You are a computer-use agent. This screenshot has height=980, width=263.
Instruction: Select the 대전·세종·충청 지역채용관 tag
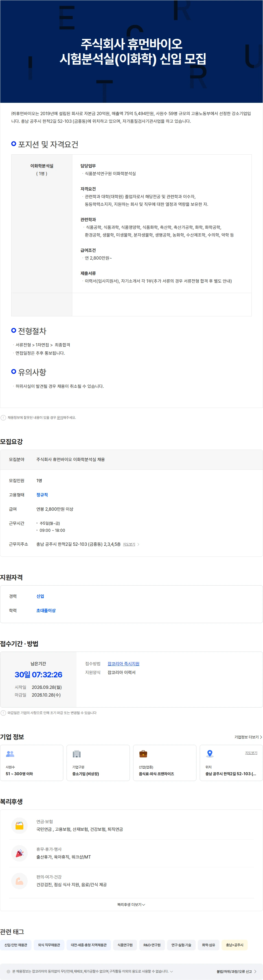pyautogui.click(x=88, y=945)
